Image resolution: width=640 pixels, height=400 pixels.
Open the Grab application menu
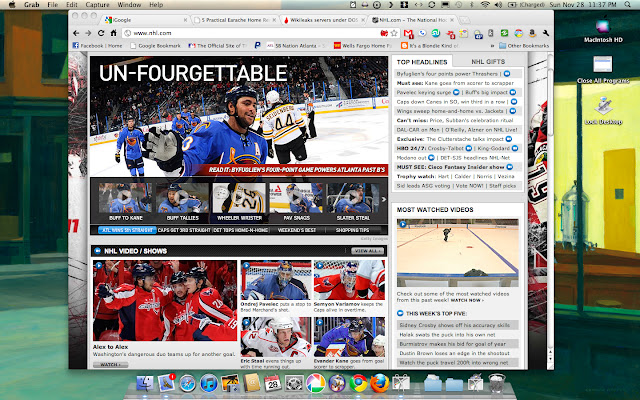pyautogui.click(x=31, y=4)
